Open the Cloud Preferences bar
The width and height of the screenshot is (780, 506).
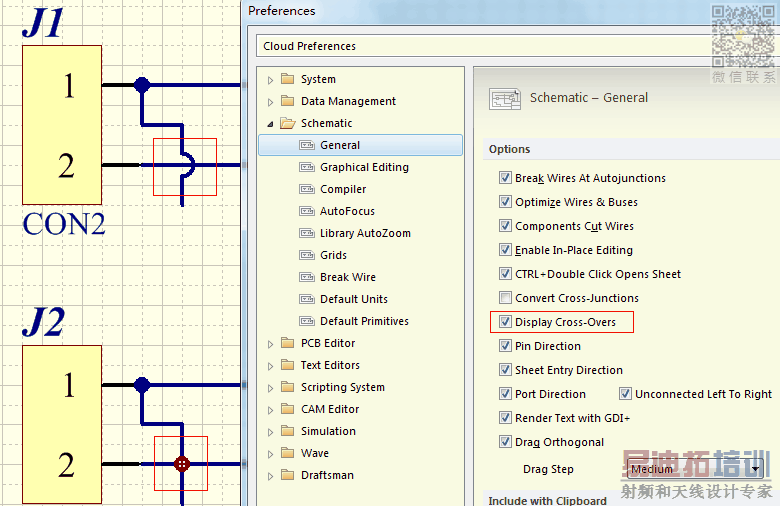tap(517, 46)
